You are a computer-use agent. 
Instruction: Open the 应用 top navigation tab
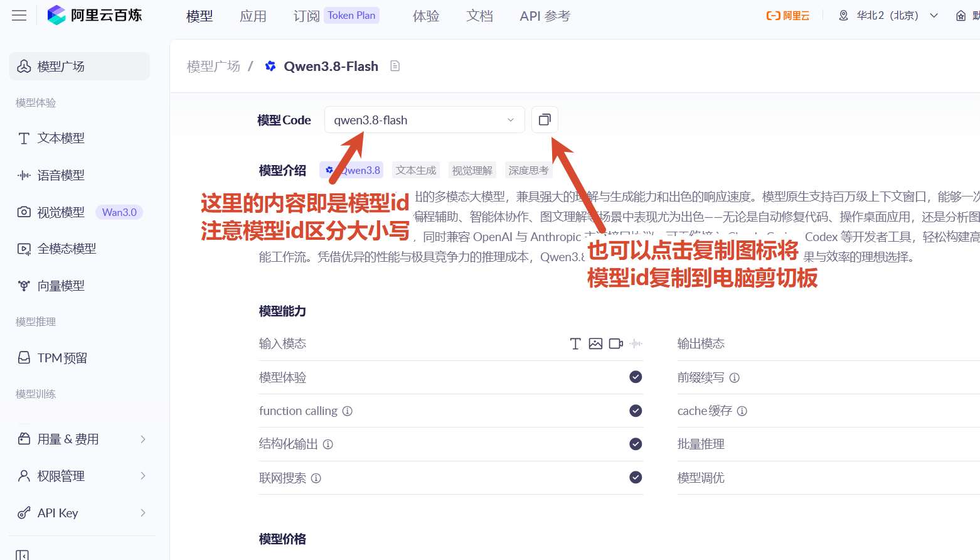[x=253, y=16]
